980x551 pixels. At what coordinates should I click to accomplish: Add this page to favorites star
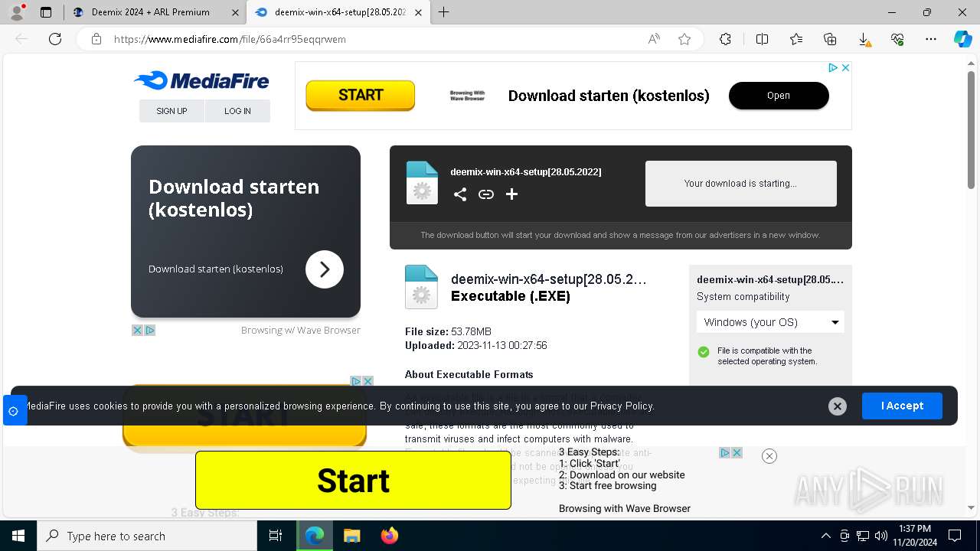click(684, 39)
